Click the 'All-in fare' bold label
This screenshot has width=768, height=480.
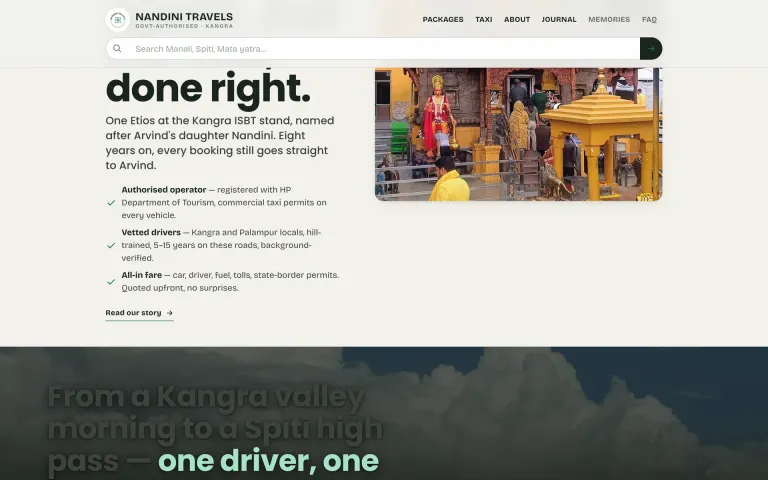142,275
